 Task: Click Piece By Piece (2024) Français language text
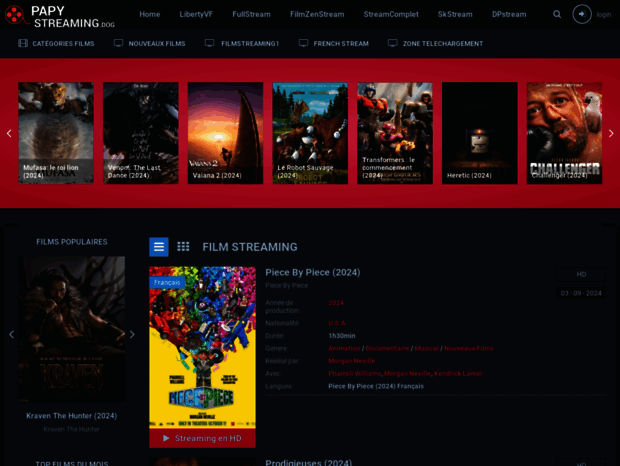(376, 386)
